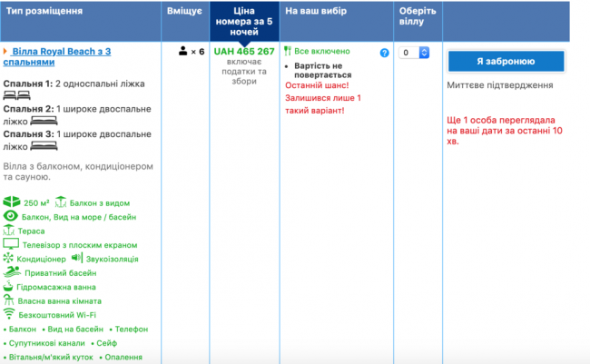Viewport: 590px width, 364px height.
Task: Click the Вміщує column header
Action: pos(184,12)
